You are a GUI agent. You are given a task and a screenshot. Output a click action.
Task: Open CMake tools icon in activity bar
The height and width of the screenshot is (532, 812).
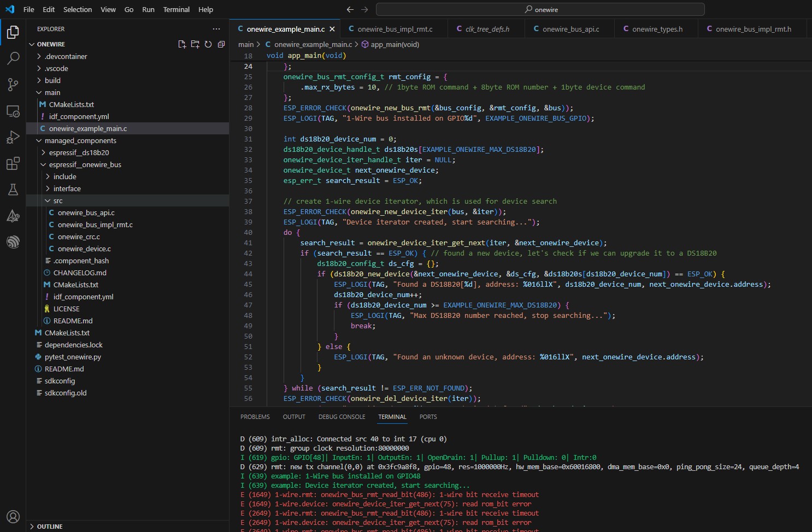point(13,216)
